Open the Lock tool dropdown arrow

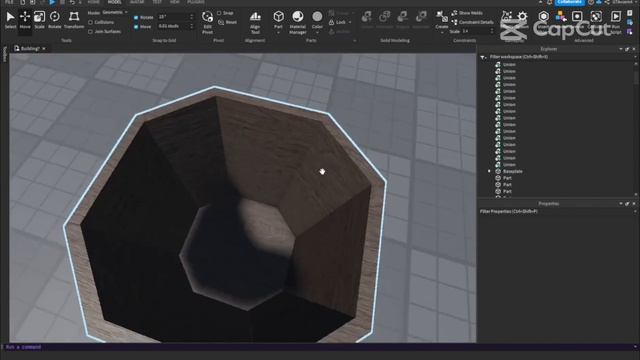[x=350, y=22]
